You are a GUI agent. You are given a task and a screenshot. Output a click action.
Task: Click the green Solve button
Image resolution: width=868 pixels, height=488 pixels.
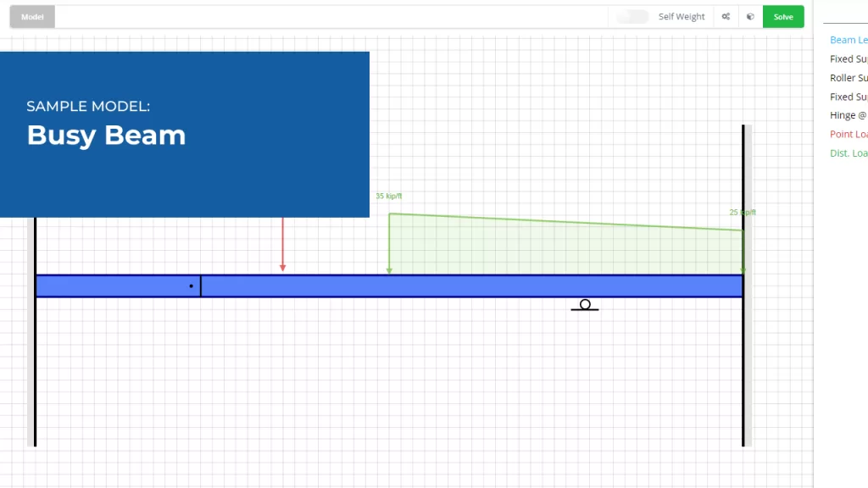[782, 17]
